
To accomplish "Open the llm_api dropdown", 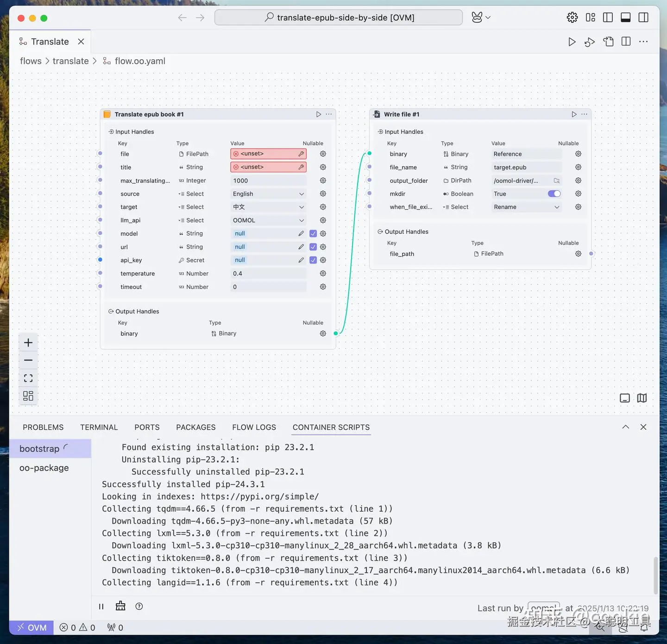I will pyautogui.click(x=268, y=220).
